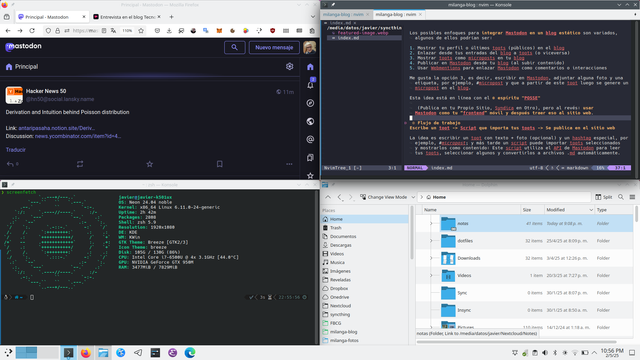This screenshot has height=360, width=640.
Task: Favorite the Hacker News 50 post
Action: 150,164
